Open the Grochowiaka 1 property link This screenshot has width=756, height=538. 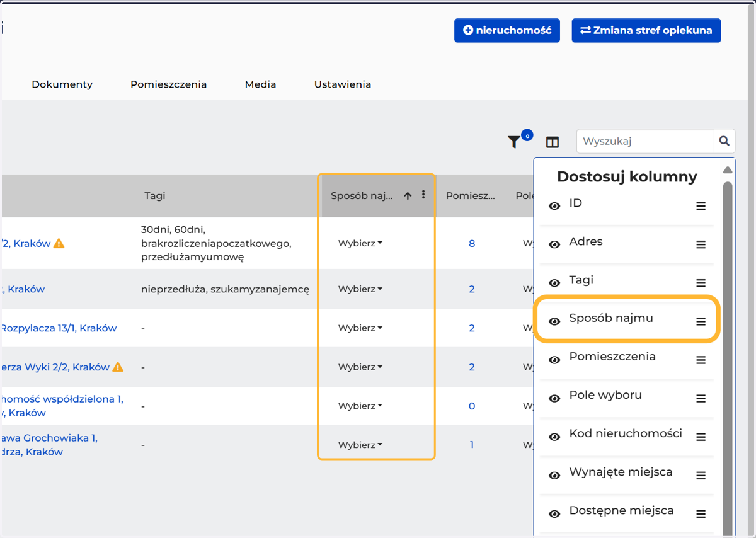[49, 445]
